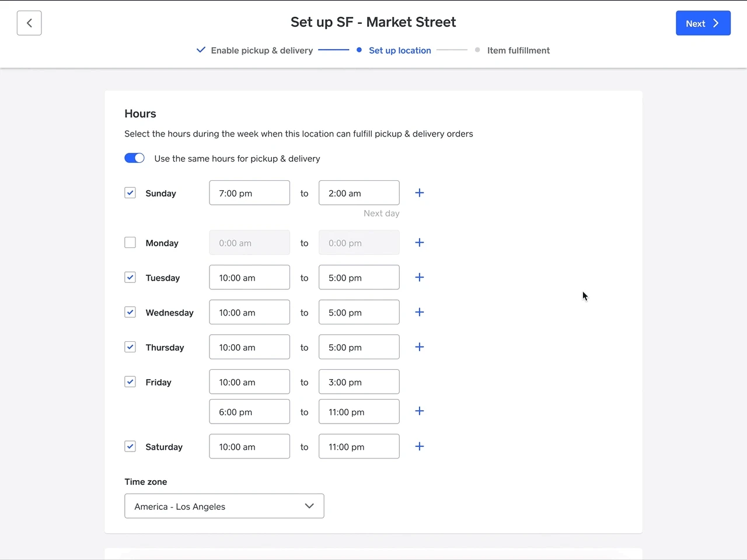The width and height of the screenshot is (747, 560).
Task: Enable the Monday checkbox
Action: pos(130,243)
